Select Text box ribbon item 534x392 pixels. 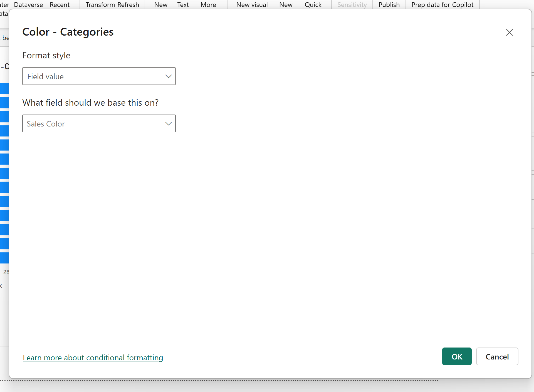tap(183, 4)
